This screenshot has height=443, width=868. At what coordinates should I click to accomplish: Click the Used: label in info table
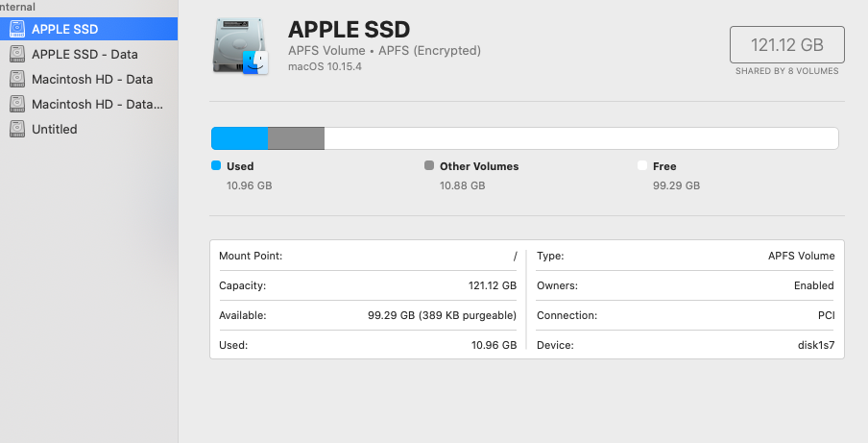coord(233,346)
